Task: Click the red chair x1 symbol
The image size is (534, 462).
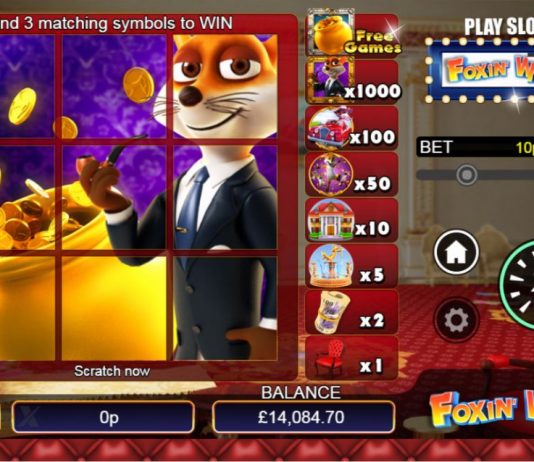Action: [330, 358]
